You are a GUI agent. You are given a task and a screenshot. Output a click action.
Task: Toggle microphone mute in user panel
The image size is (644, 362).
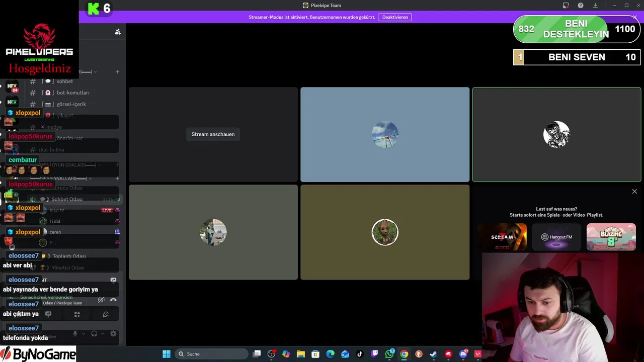[x=75, y=334]
